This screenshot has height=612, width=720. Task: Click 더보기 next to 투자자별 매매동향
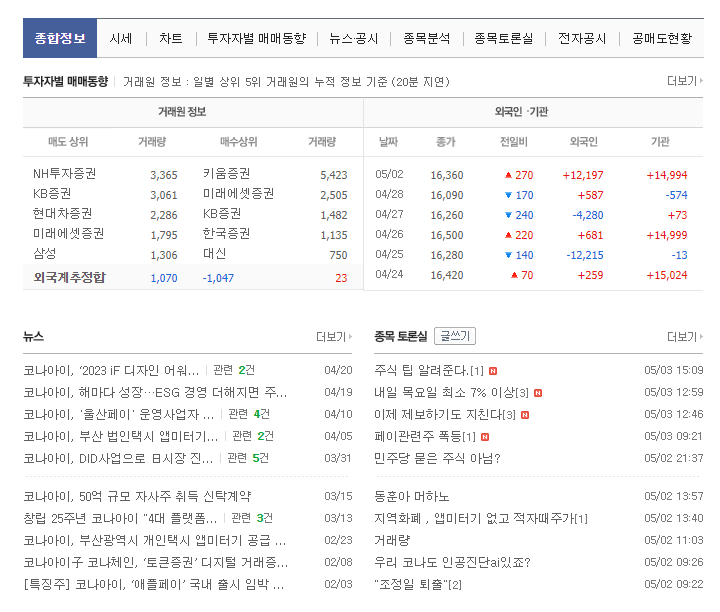tap(684, 81)
